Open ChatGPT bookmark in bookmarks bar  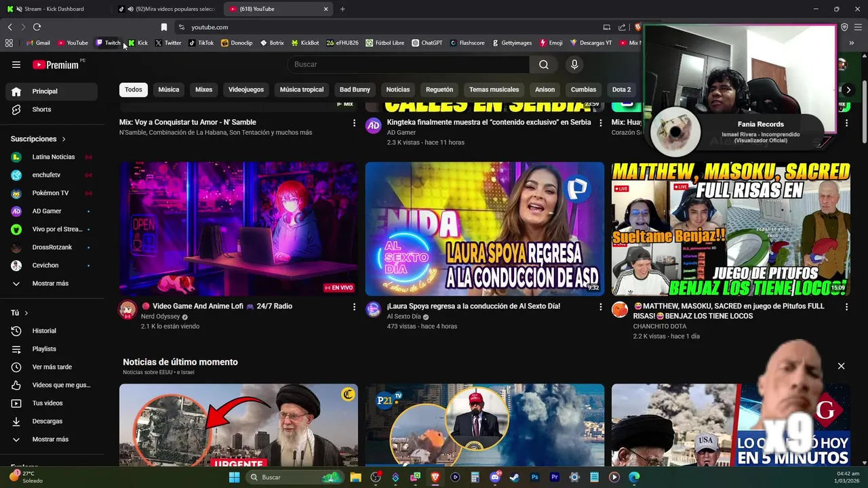427,43
